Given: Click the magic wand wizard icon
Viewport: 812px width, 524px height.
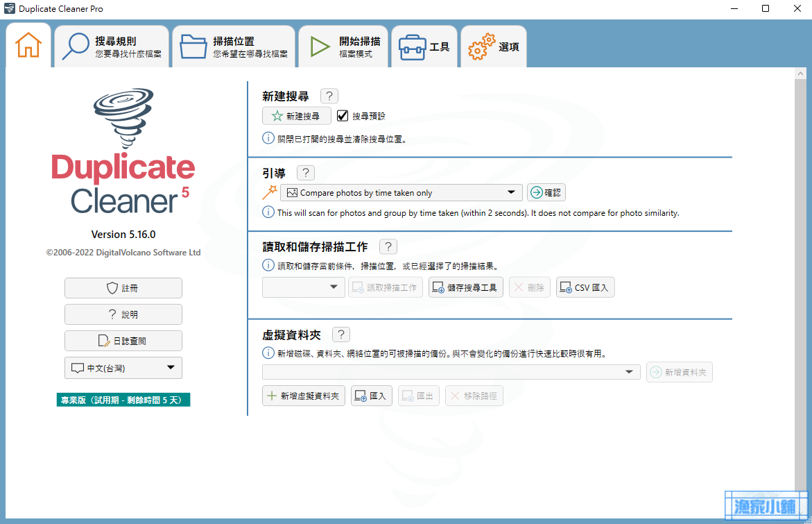Looking at the screenshot, I should (270, 192).
